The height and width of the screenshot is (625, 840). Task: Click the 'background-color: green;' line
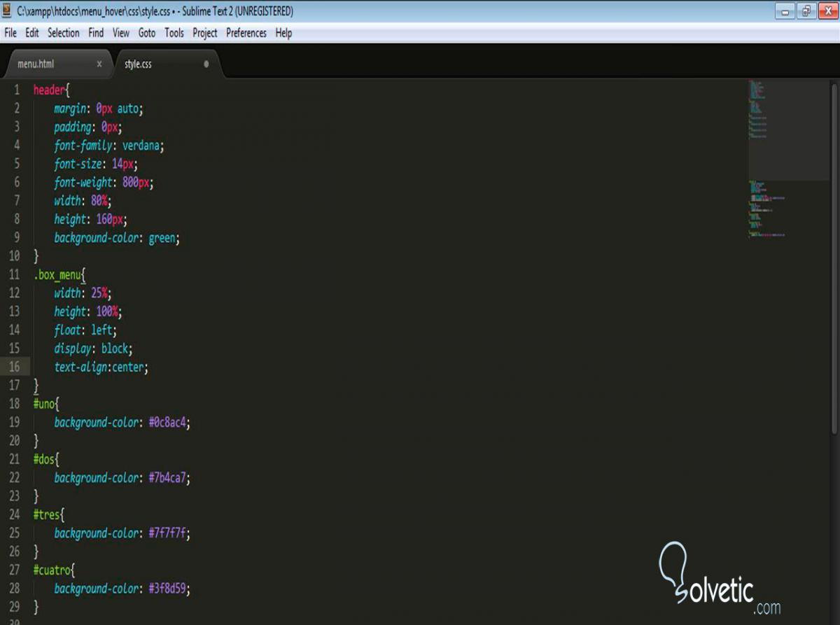click(117, 238)
